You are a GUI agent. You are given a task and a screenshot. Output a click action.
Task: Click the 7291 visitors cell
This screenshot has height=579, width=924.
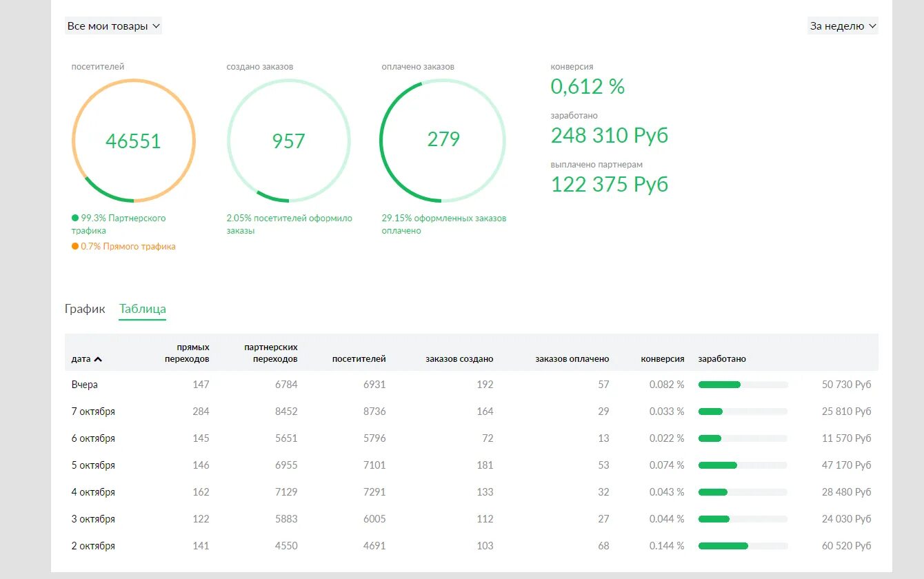(374, 492)
